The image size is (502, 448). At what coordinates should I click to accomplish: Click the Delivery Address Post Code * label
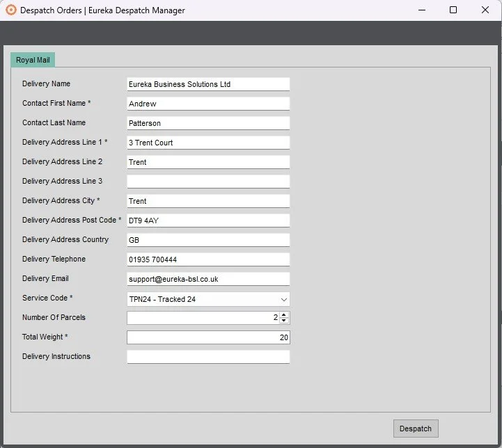coord(72,220)
